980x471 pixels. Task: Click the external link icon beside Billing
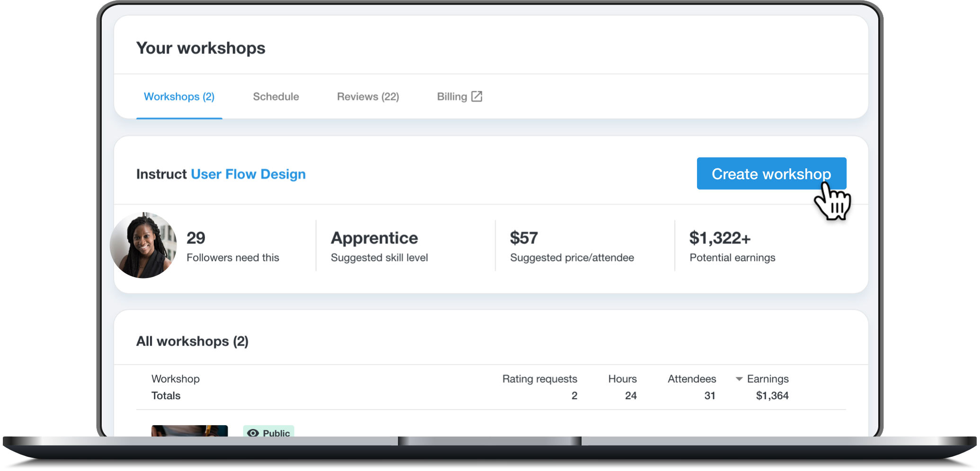pyautogui.click(x=477, y=96)
